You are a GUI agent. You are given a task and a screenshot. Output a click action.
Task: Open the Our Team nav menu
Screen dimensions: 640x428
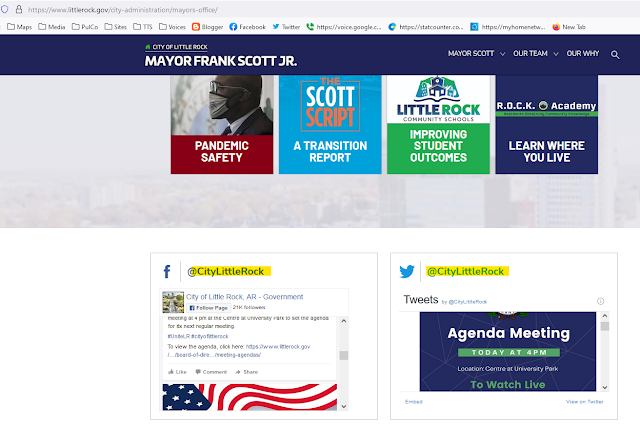point(530,53)
